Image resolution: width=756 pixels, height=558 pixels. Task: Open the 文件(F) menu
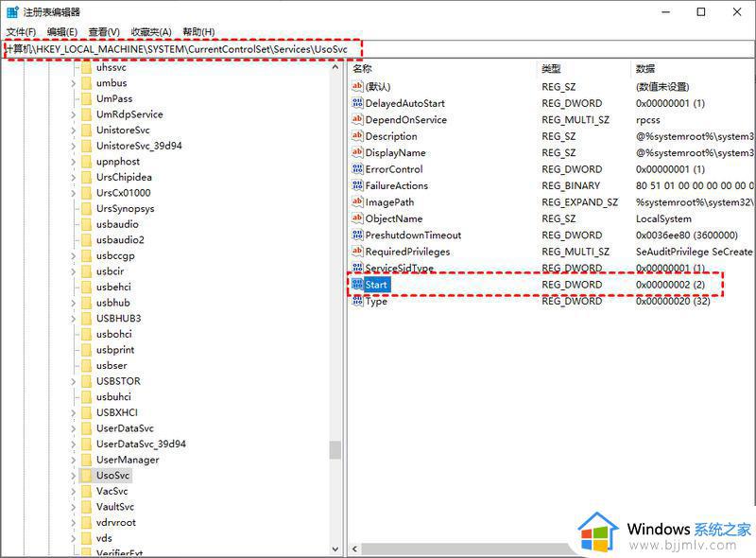click(21, 32)
